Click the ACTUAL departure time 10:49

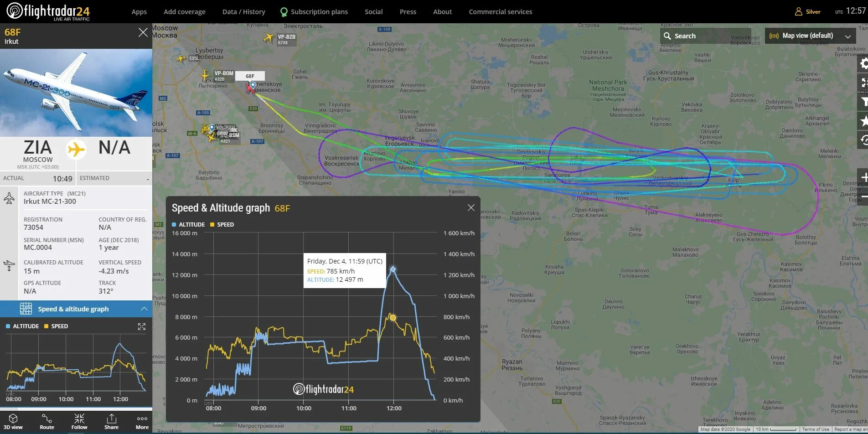pyautogui.click(x=62, y=179)
